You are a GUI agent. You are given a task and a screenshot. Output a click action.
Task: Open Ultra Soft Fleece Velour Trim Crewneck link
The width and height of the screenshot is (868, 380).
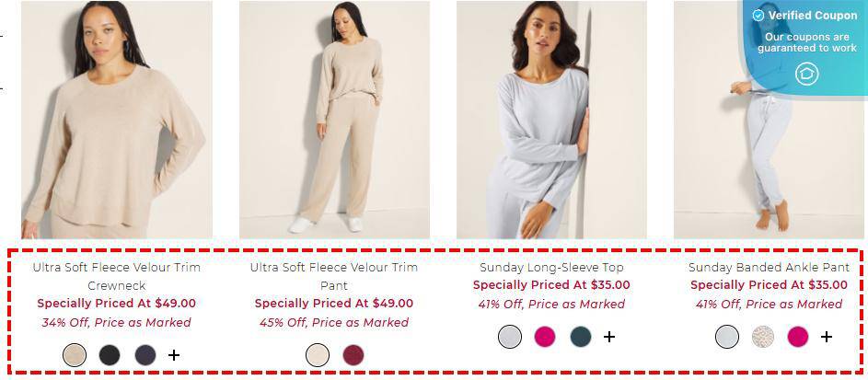pos(116,276)
